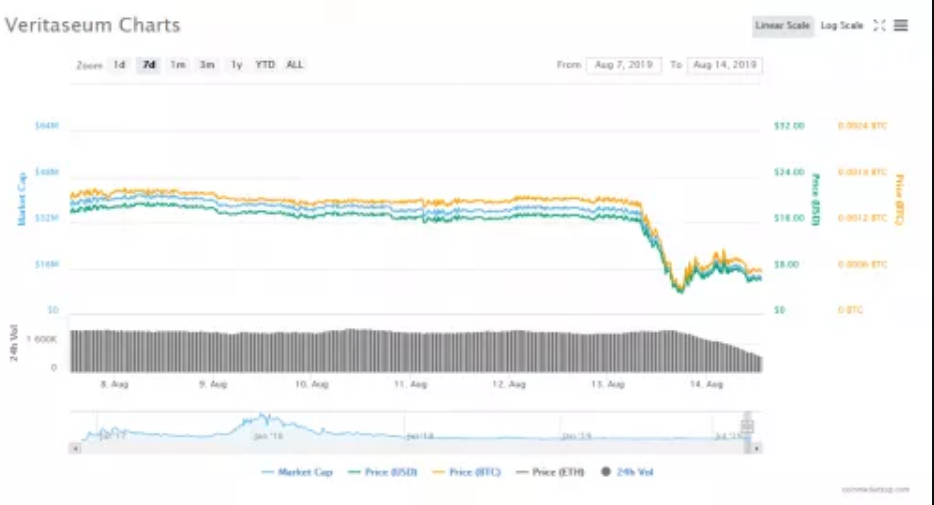Toggle Price (ETH) series in legend
The width and height of the screenshot is (934, 505).
pos(550,472)
